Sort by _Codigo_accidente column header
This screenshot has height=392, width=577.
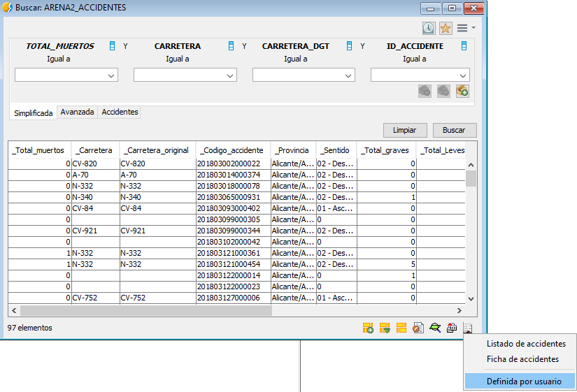coord(233,150)
